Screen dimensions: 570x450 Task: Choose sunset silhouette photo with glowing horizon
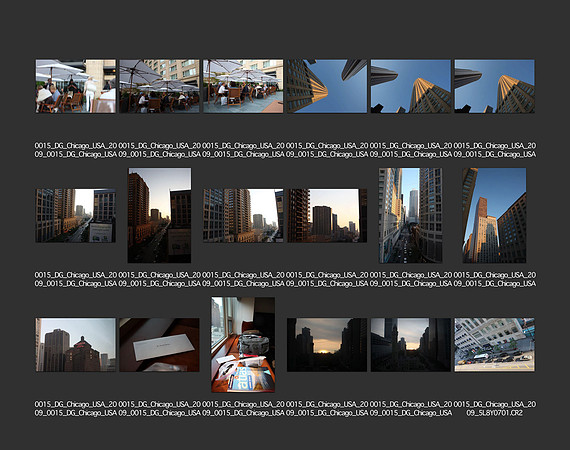point(327,345)
